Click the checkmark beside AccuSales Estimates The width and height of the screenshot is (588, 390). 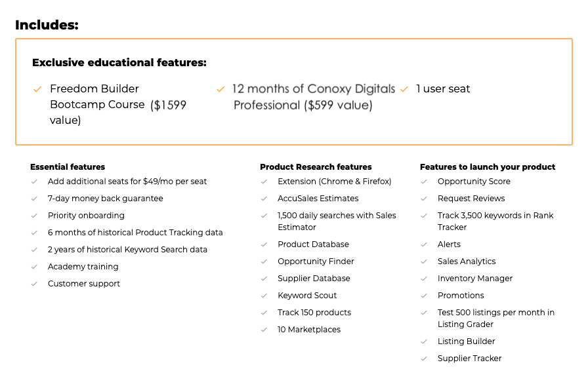click(264, 199)
